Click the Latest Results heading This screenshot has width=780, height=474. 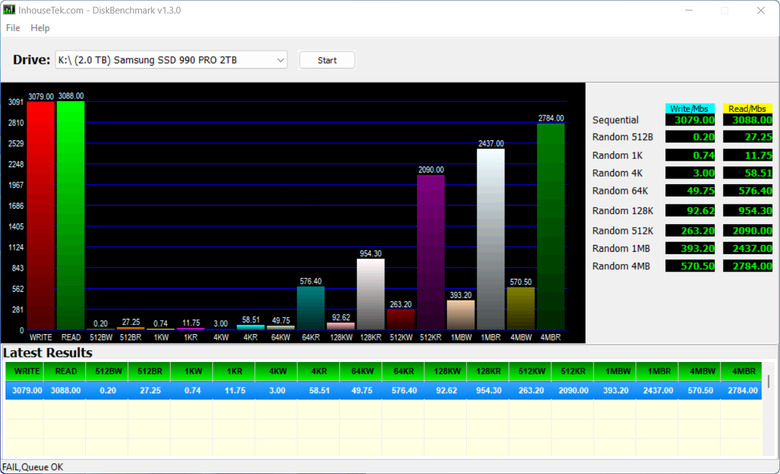[x=48, y=353]
